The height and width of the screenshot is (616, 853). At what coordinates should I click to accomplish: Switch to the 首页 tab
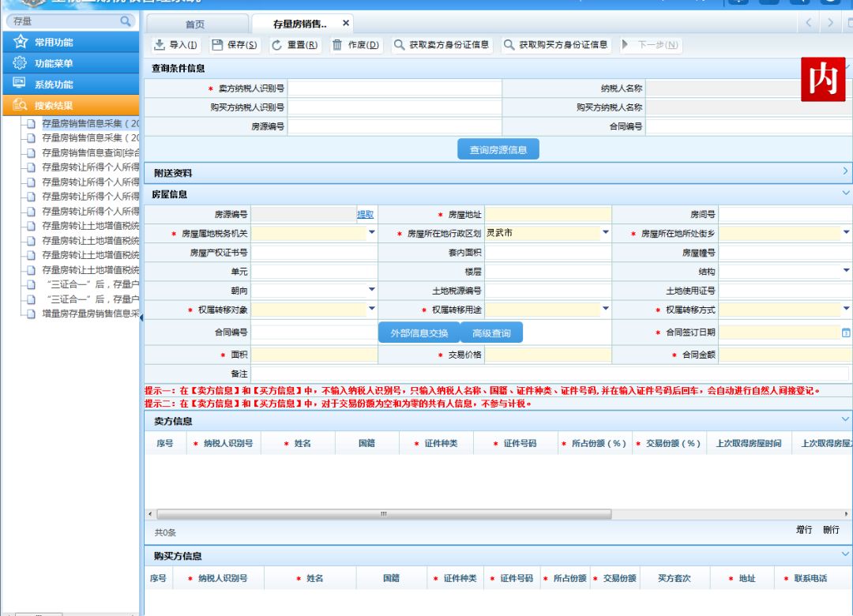pos(195,24)
